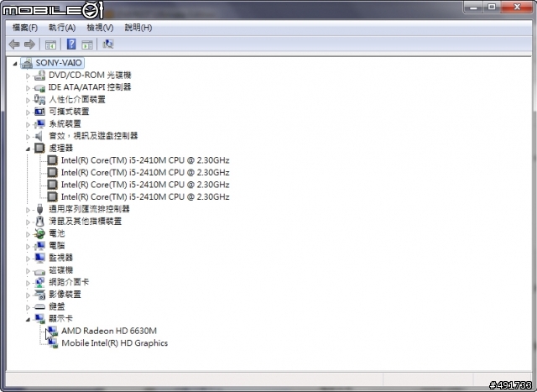Image resolution: width=537 pixels, height=392 pixels.
Task: Click the monitor icon for 監視器
Action: tap(39, 258)
